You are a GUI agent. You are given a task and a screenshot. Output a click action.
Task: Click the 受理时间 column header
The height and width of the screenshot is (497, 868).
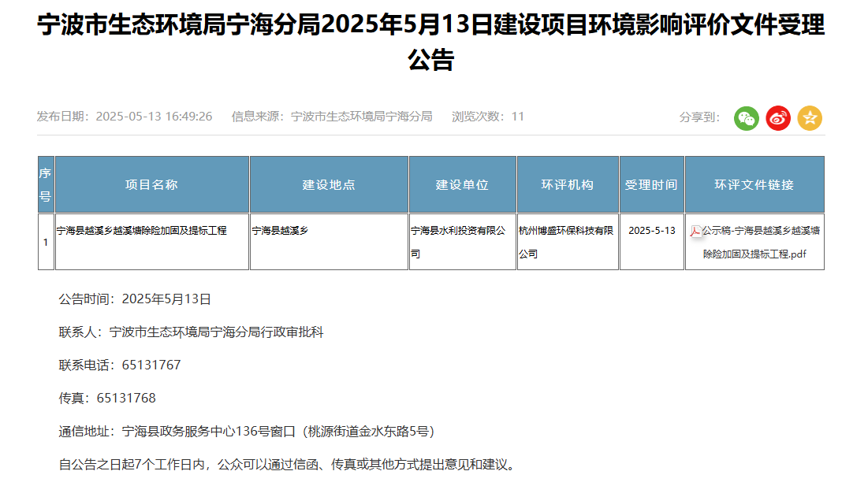[x=651, y=184]
